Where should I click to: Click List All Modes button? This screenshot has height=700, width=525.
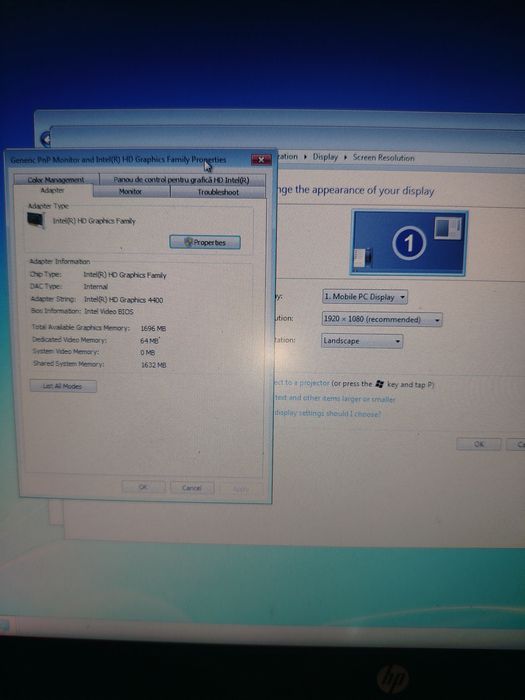click(x=63, y=386)
